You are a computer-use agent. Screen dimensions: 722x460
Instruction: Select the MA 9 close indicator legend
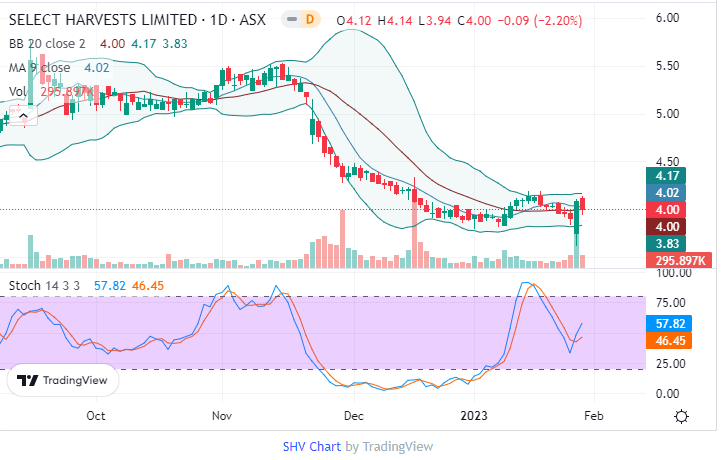click(x=40, y=68)
